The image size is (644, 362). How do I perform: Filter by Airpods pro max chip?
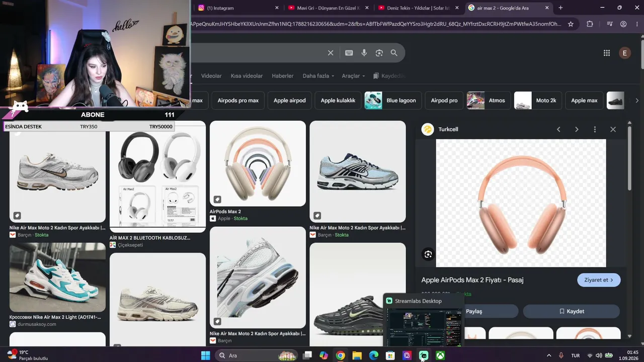(x=238, y=101)
